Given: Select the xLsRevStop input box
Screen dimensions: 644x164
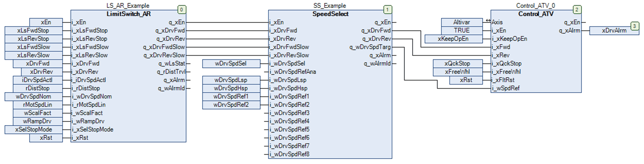Looking at the screenshot, I should [33, 39].
